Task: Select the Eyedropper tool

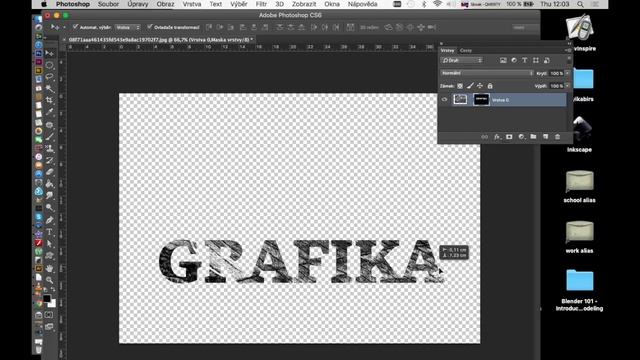Action: [49, 112]
